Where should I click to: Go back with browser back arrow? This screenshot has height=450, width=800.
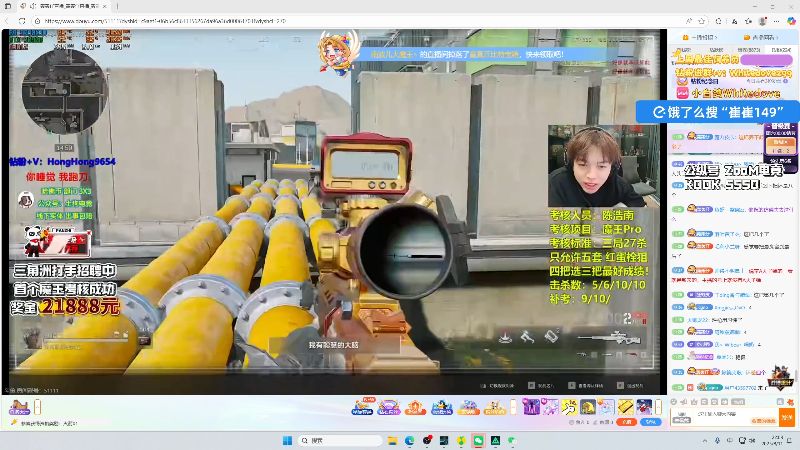(x=7, y=21)
